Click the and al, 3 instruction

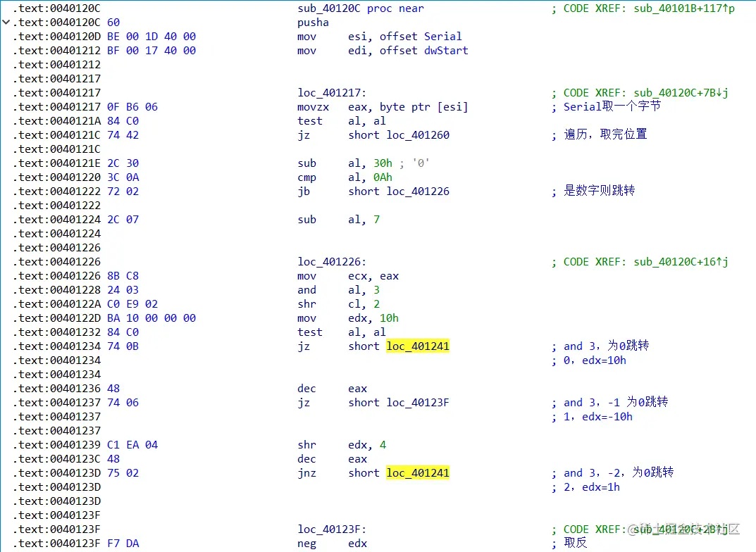click(338, 289)
